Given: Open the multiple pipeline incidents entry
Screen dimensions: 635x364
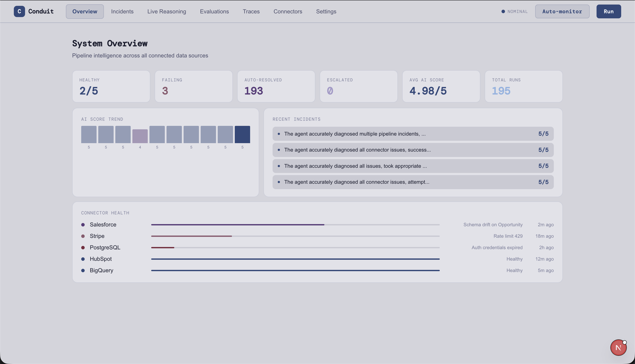Looking at the screenshot, I should [413, 134].
